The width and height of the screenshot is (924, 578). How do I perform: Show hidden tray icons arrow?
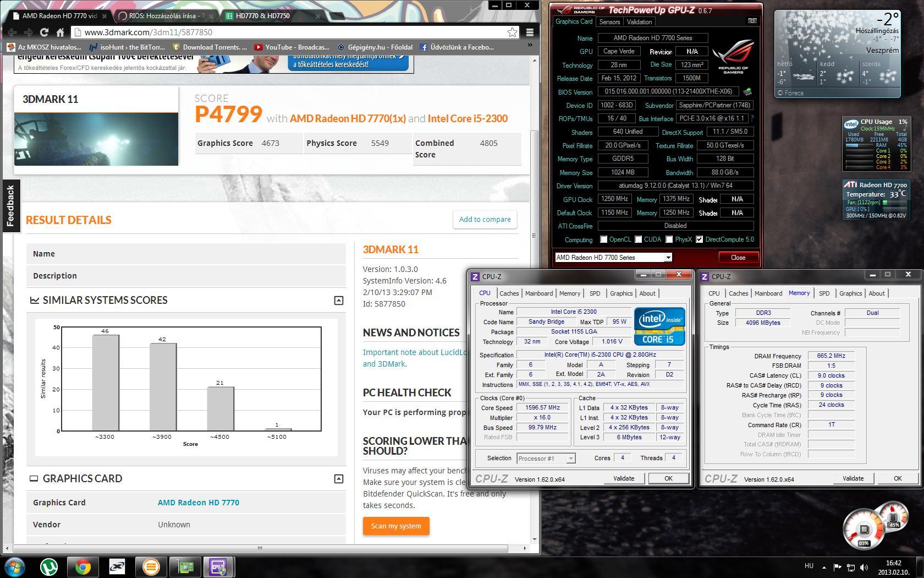point(823,567)
